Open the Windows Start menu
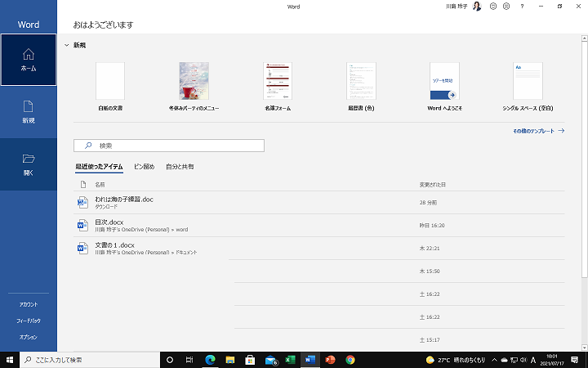This screenshot has height=368, width=588. tap(10, 360)
